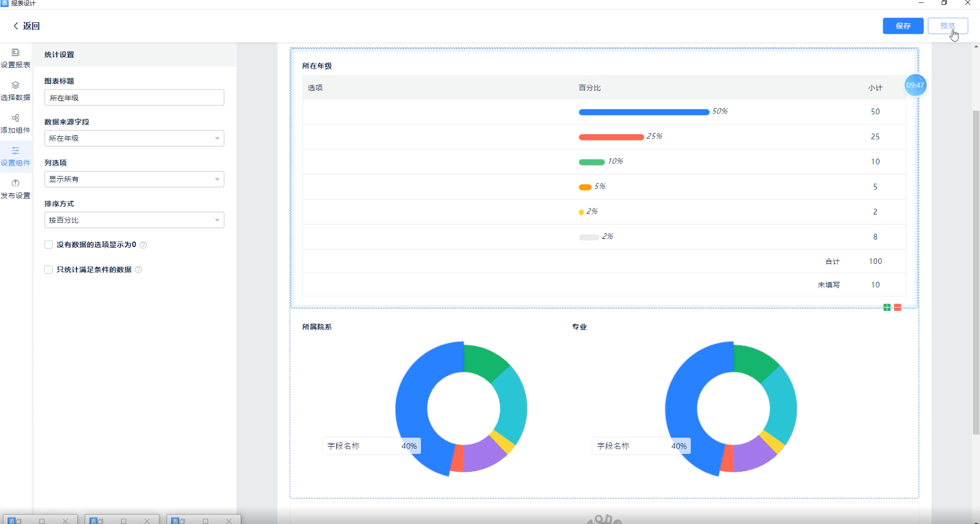Select the 设置组件 sidebar section
Screen dimensions: 980x524
tap(15, 156)
